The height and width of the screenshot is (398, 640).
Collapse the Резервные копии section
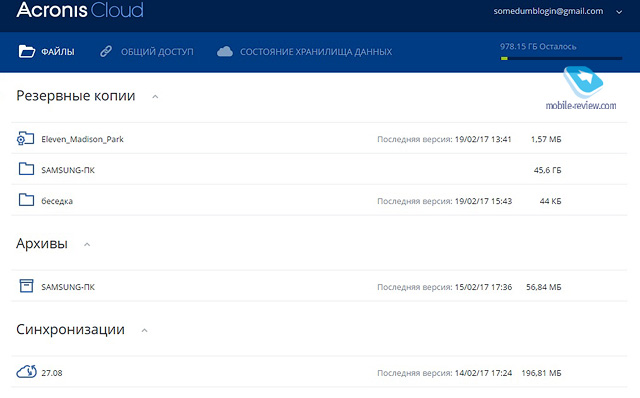tap(155, 97)
